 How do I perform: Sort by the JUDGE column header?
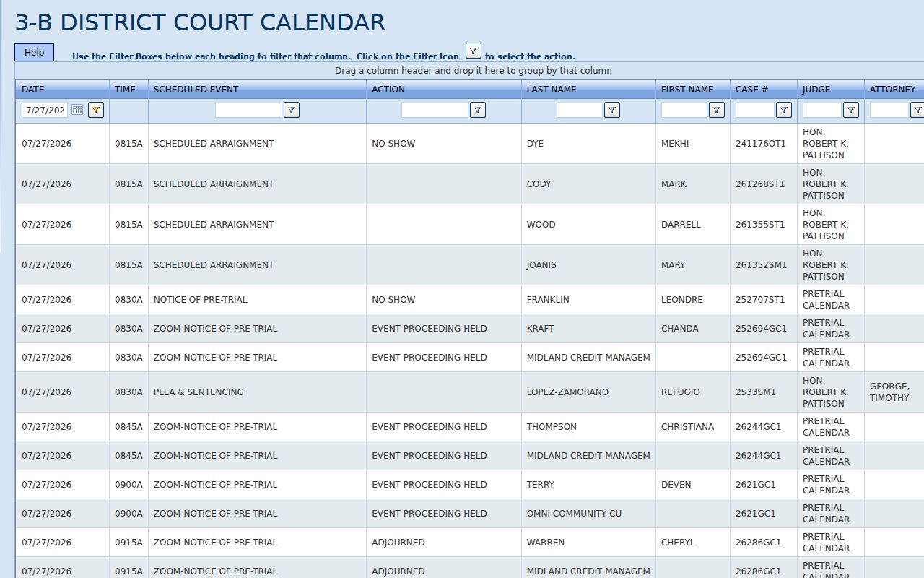[816, 90]
